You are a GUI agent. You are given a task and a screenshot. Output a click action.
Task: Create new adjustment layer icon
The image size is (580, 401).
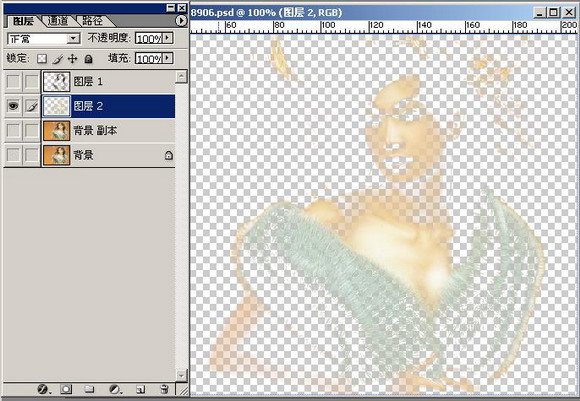pyautogui.click(x=115, y=389)
